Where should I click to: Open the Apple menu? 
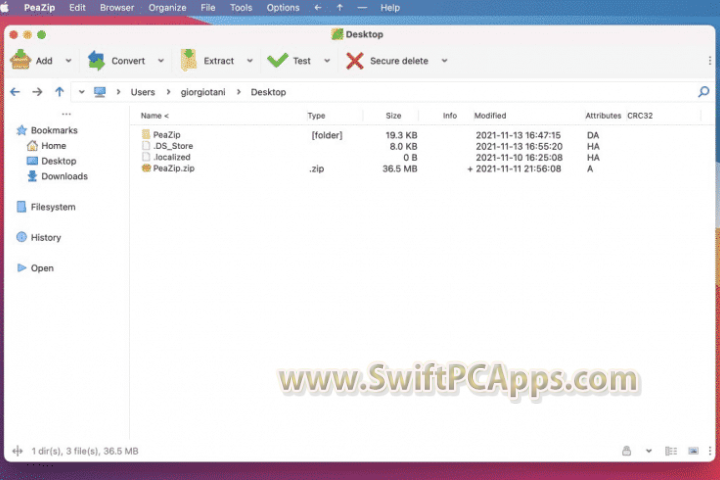(5, 7)
